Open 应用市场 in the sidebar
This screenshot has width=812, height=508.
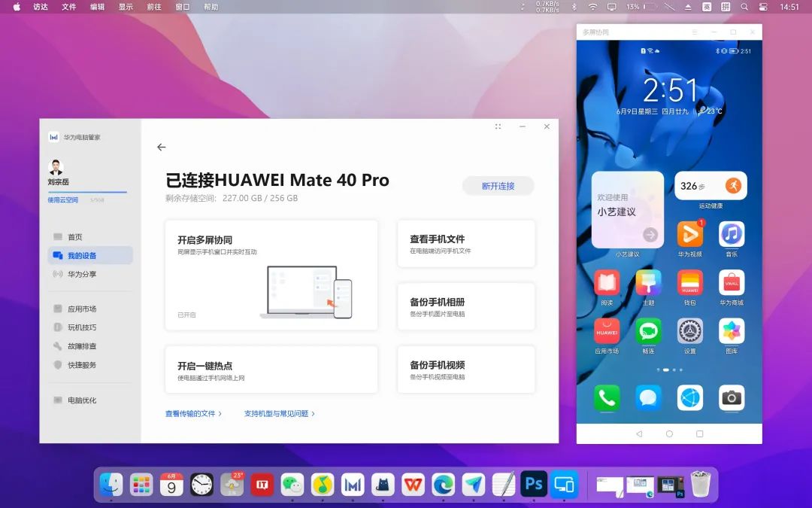click(x=90, y=309)
